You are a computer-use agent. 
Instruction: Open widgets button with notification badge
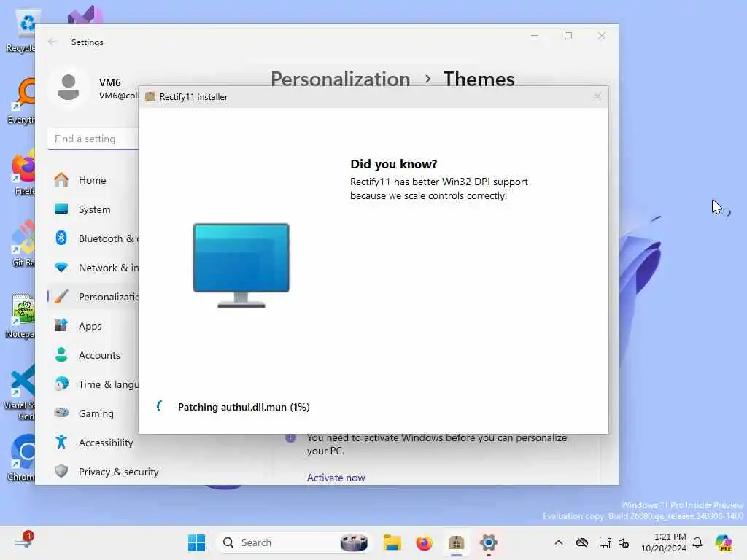click(24, 542)
